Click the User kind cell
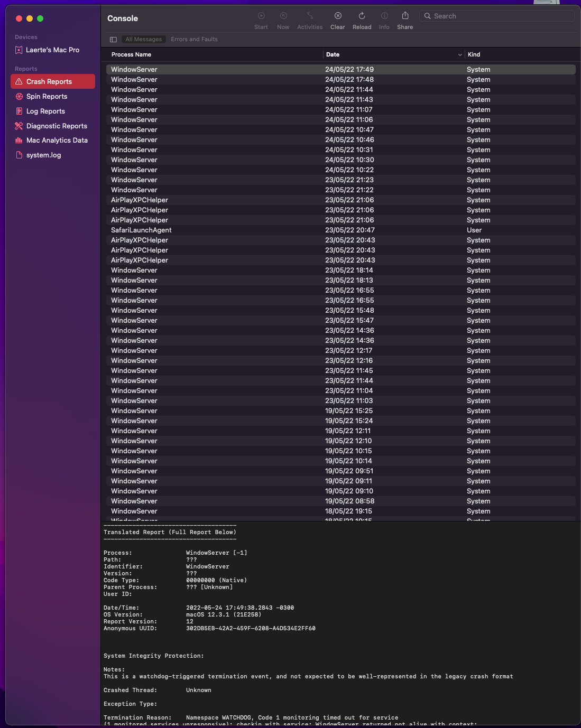This screenshot has height=728, width=581. (x=474, y=230)
